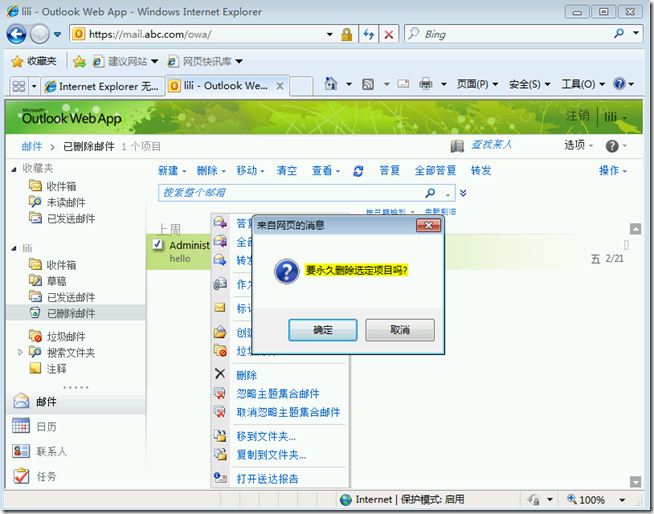
Task: Open the 工具(O) menu
Action: point(583,84)
